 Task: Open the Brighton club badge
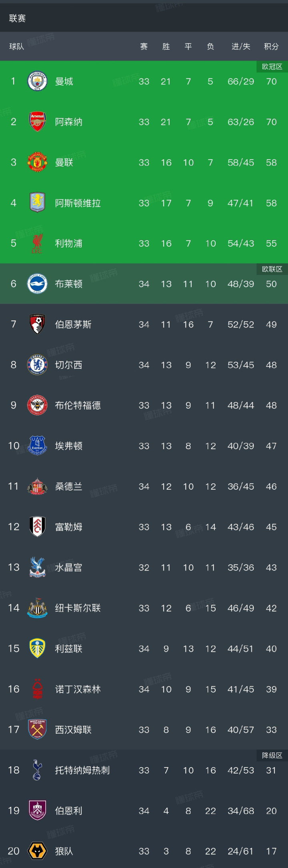tap(37, 284)
